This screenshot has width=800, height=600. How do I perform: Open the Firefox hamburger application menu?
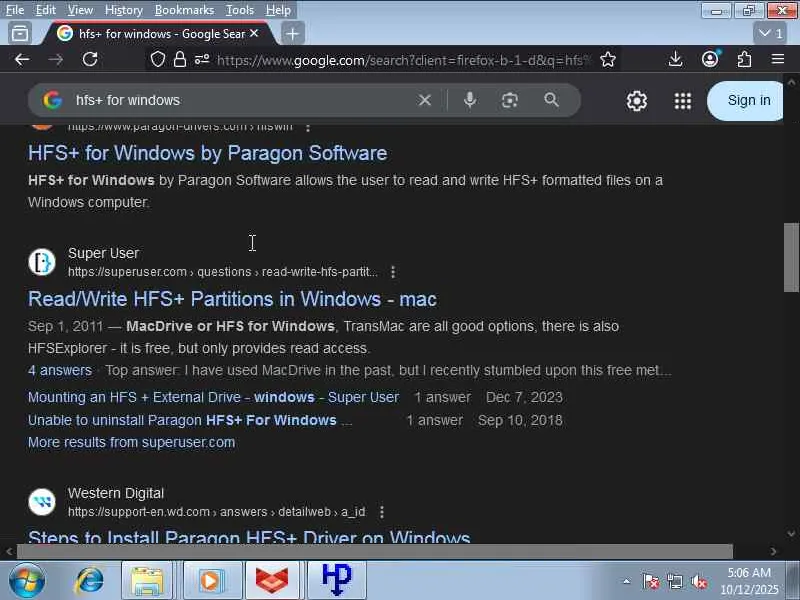pyautogui.click(x=778, y=59)
